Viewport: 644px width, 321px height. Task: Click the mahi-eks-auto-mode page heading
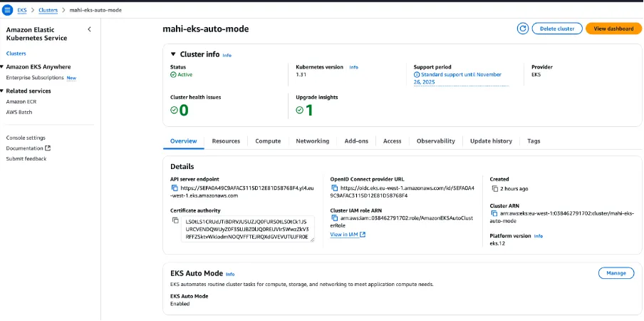(206, 29)
